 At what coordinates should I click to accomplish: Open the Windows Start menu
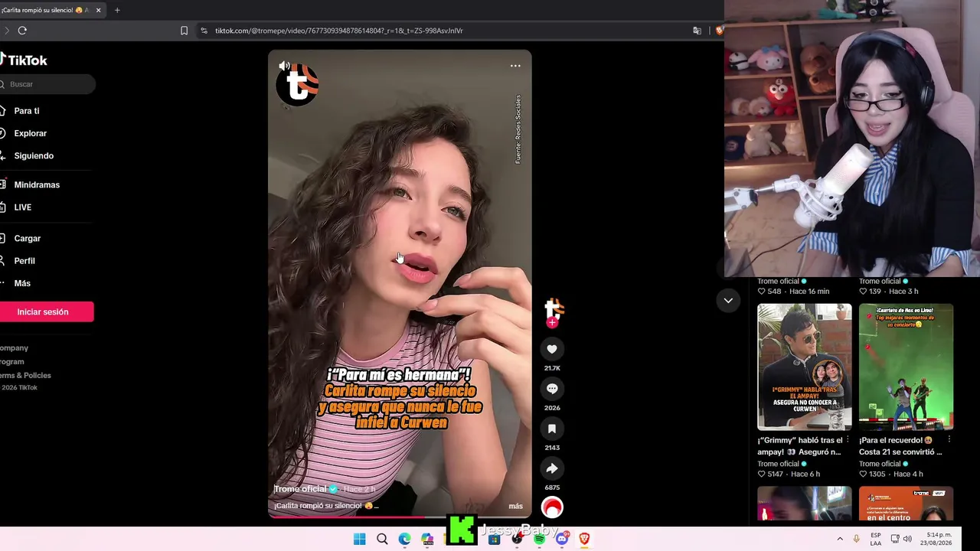[360, 539]
